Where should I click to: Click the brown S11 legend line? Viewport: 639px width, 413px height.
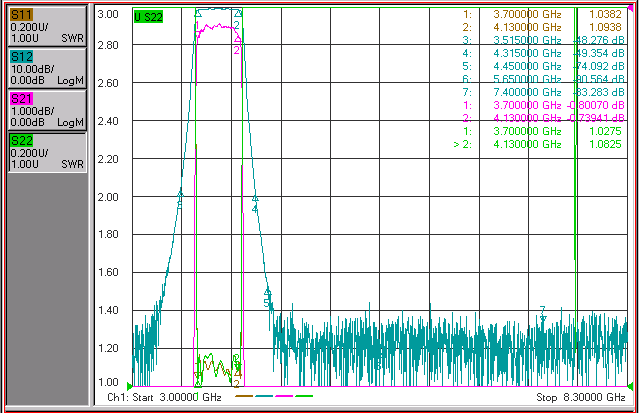244,396
